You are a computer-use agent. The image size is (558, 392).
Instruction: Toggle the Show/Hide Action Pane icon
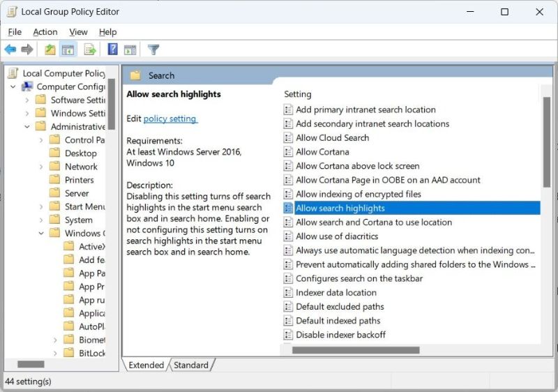[x=130, y=50]
